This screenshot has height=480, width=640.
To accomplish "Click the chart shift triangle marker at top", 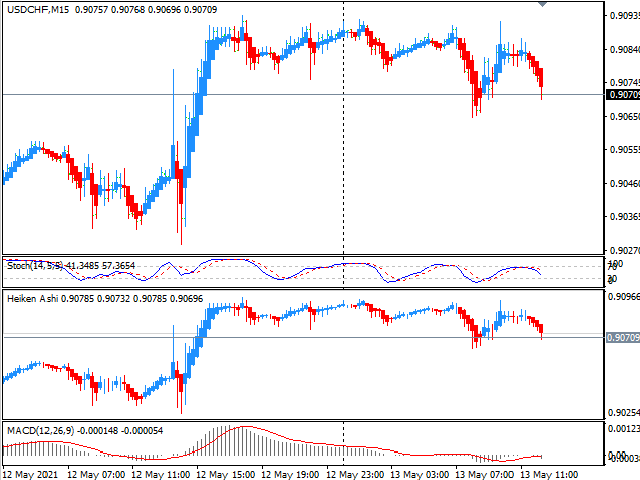I will point(542,4).
